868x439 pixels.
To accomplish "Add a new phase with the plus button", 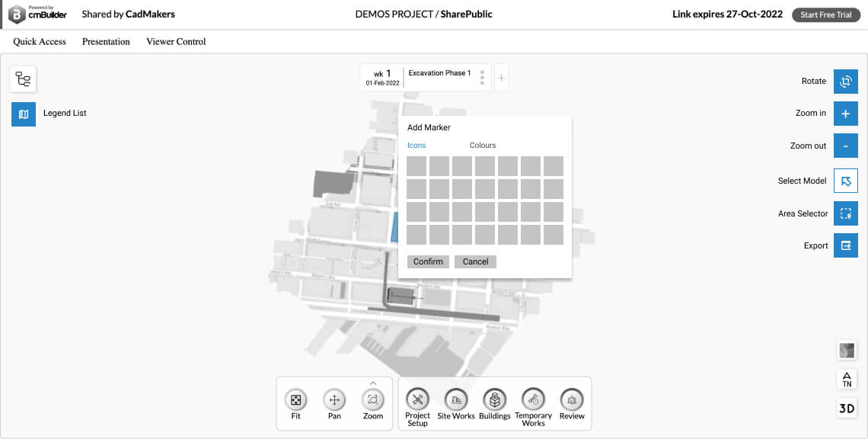I will 501,77.
